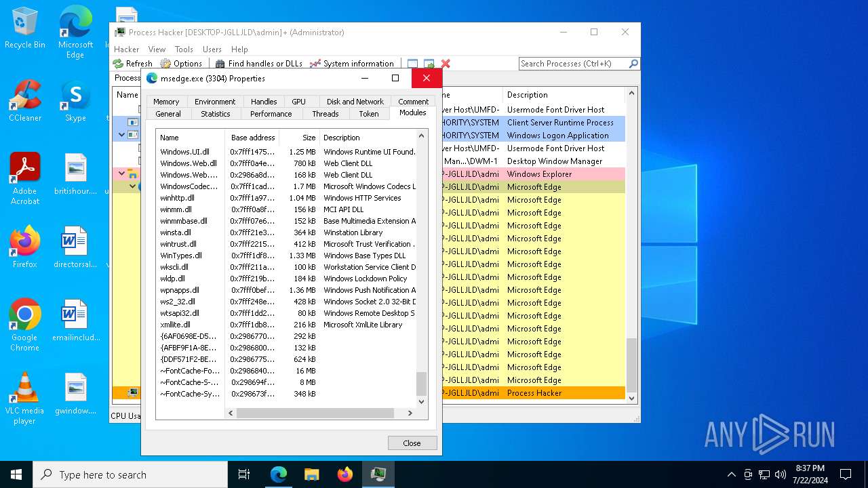Select the Microsoft Edge desktop shortcut
868x488 pixels.
tap(75, 33)
